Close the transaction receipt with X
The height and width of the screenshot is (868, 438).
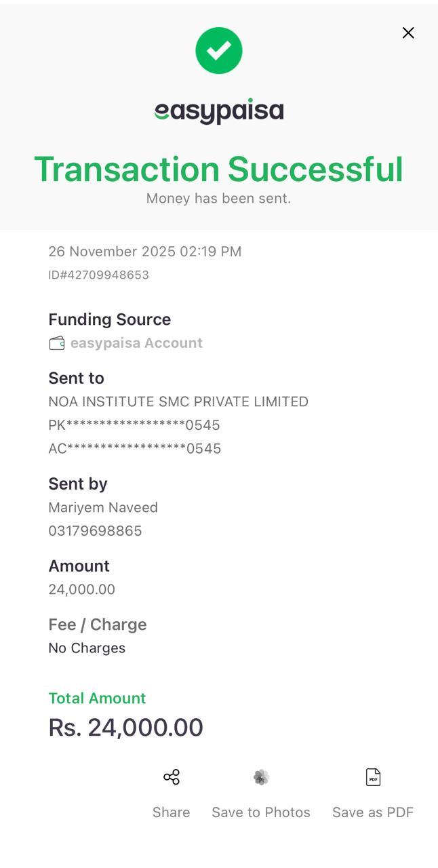click(x=407, y=33)
